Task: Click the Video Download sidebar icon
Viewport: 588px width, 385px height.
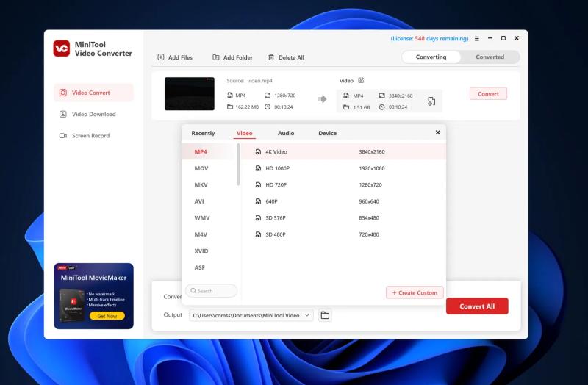Action: click(63, 114)
